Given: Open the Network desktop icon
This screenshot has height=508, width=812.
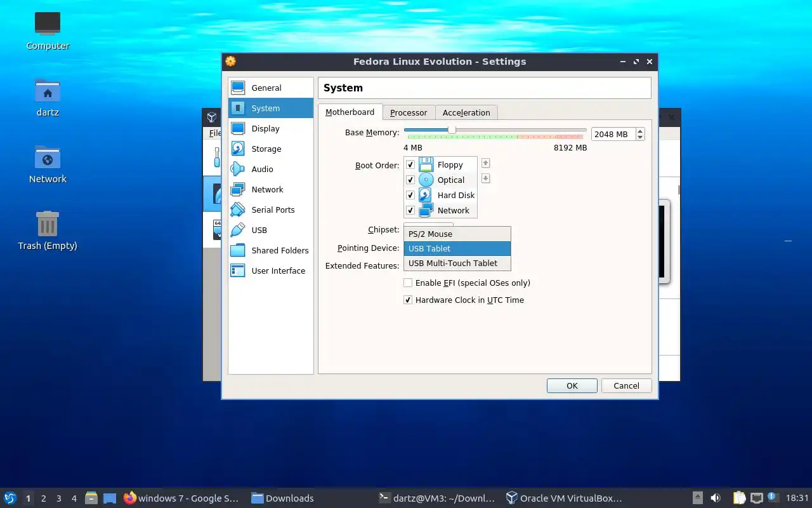Looking at the screenshot, I should click(x=48, y=164).
